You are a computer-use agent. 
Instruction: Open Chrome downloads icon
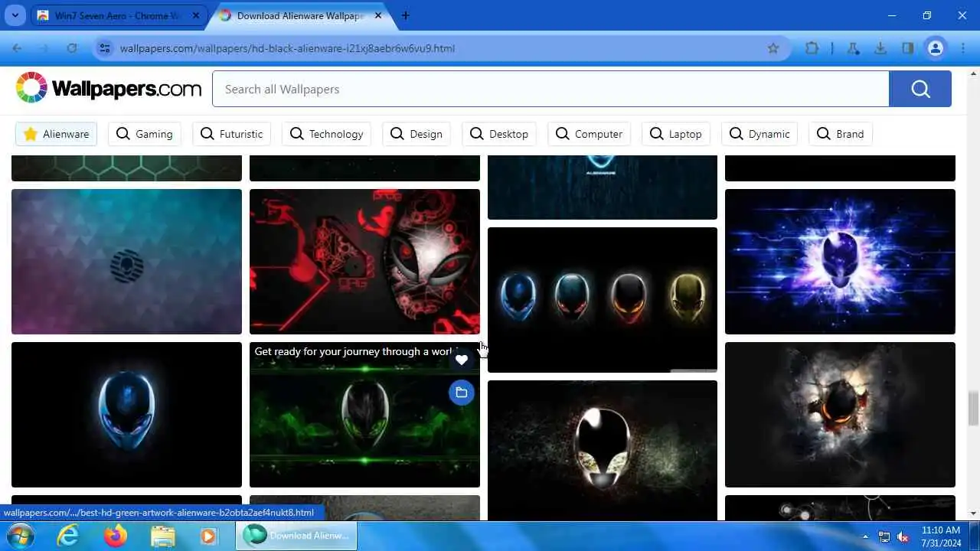click(880, 48)
